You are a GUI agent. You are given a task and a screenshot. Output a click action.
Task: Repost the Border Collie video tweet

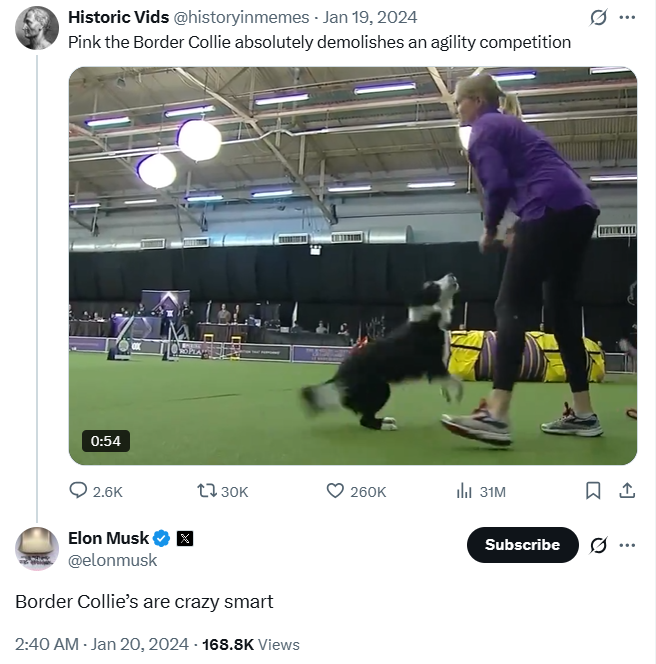(208, 491)
